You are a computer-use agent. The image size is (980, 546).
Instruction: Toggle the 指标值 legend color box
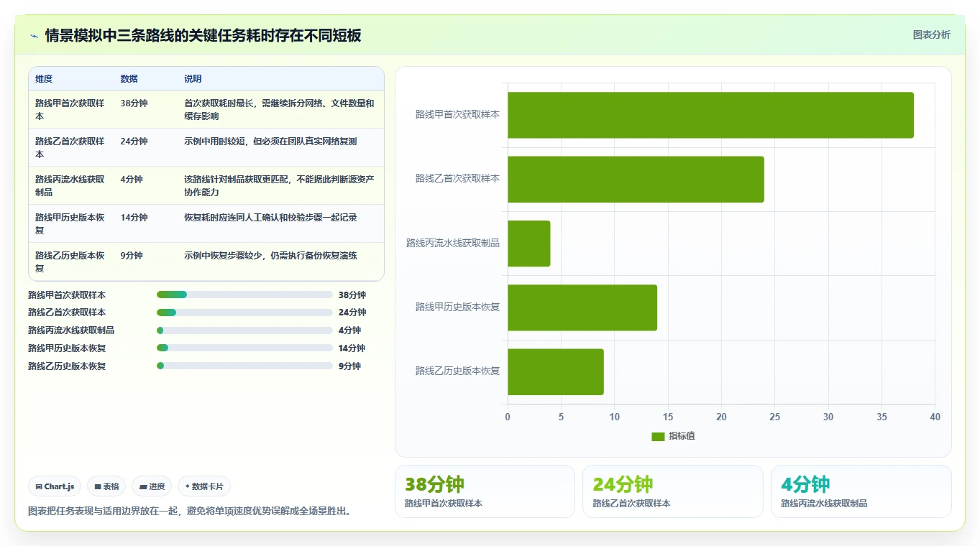click(x=658, y=436)
